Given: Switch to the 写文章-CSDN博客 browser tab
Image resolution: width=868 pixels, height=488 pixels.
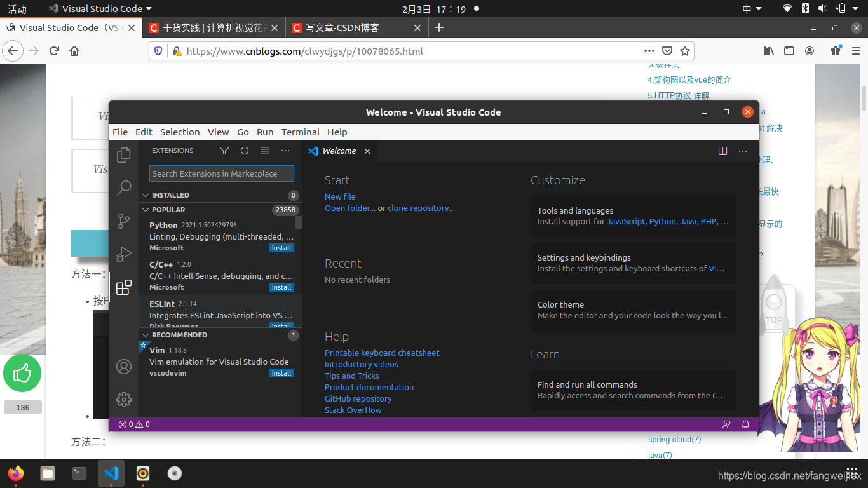Looking at the screenshot, I should pos(356,28).
